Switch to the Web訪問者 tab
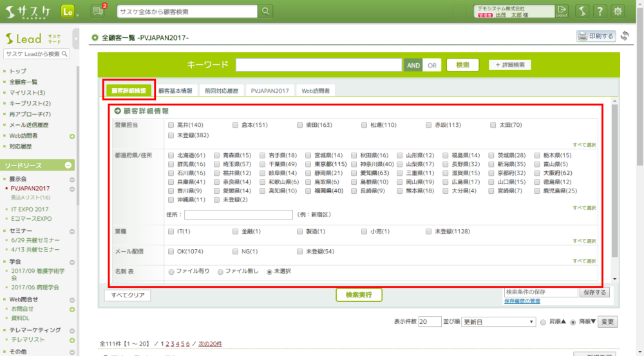The image size is (644, 356). point(316,91)
